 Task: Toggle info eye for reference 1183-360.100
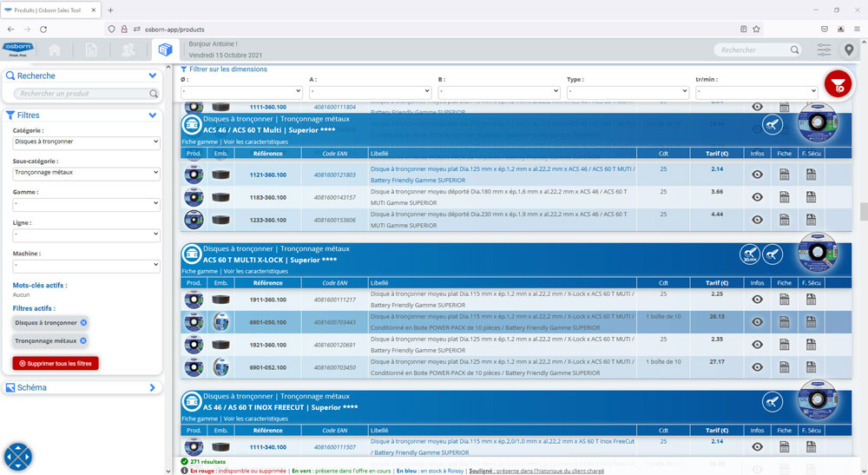pos(757,197)
